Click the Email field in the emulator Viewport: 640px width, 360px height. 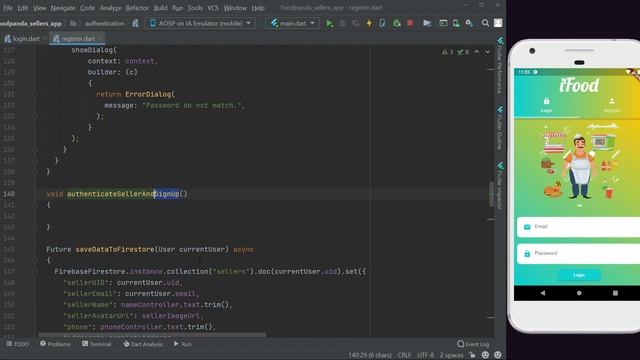coord(578,227)
